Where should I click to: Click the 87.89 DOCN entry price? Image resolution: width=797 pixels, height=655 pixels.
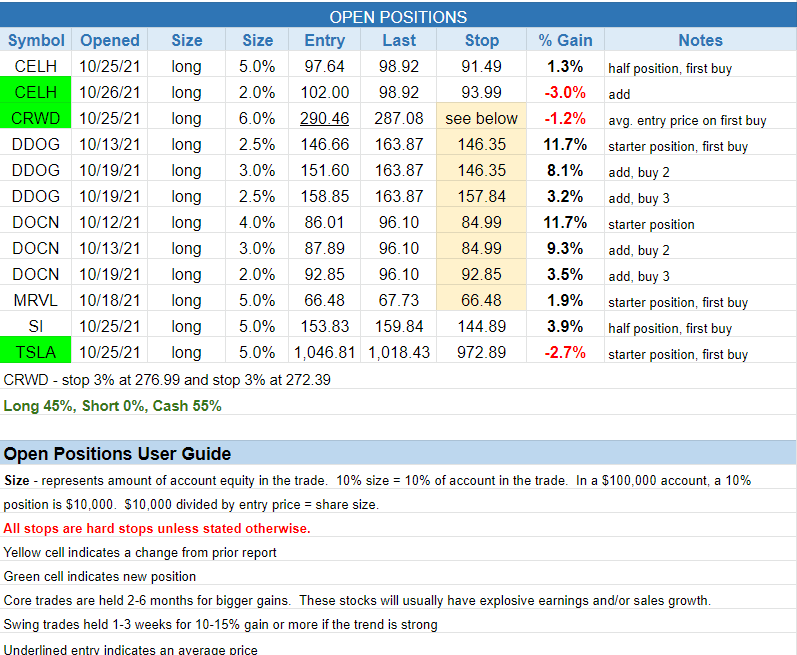pyautogui.click(x=324, y=248)
